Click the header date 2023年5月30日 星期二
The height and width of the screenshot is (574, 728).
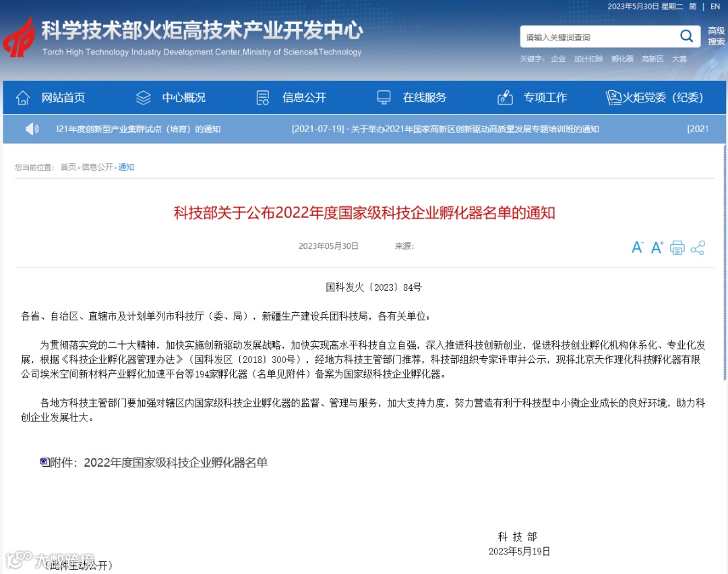pyautogui.click(x=645, y=7)
